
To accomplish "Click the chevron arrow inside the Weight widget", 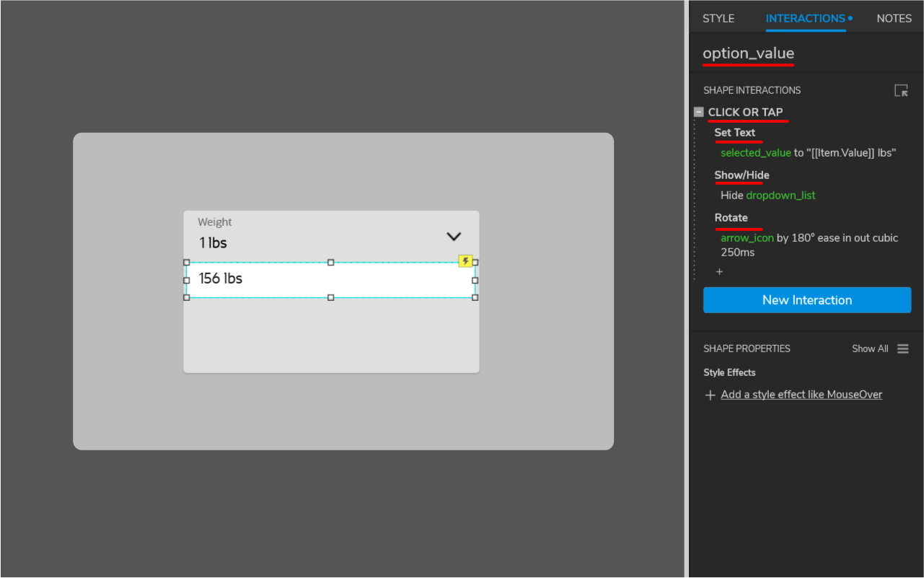I will (x=454, y=236).
